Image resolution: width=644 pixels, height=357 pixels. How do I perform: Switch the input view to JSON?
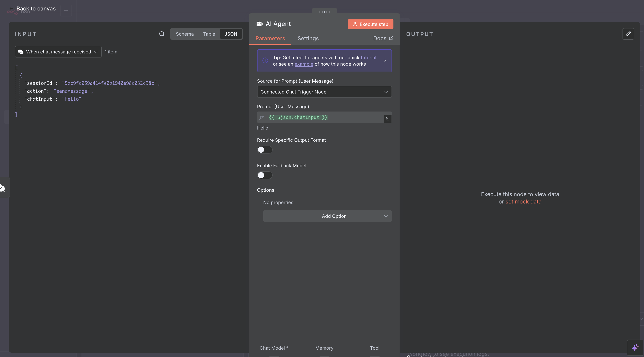[x=230, y=34]
